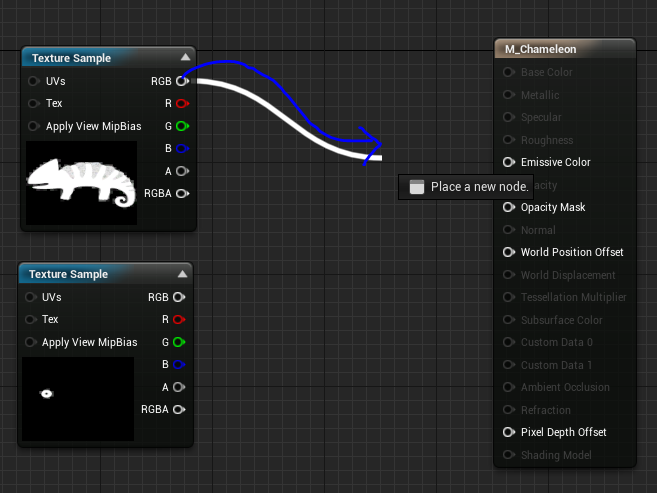Click RGB output pin of bottom Texture Sample

coord(179,297)
